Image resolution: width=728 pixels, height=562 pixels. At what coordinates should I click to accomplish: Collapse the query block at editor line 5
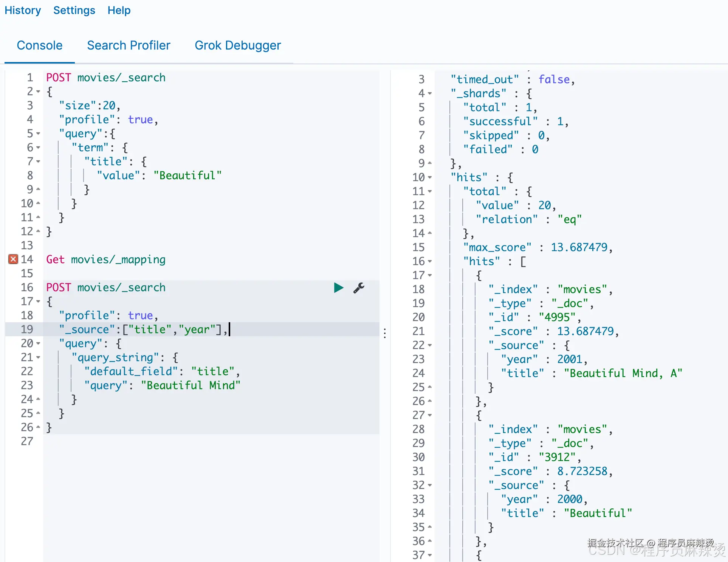click(38, 134)
